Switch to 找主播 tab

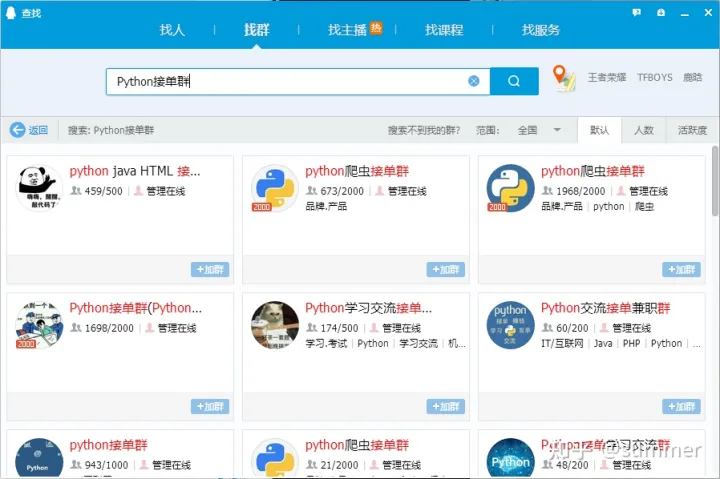pyautogui.click(x=348, y=30)
